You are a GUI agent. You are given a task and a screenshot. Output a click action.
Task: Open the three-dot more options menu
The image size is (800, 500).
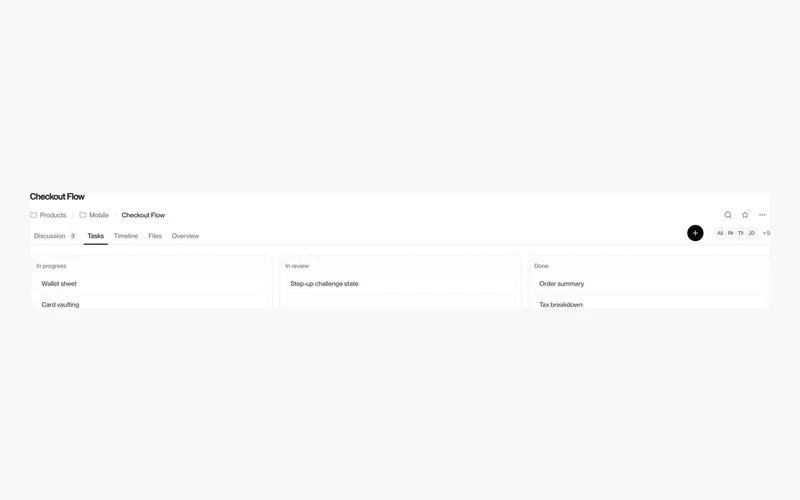click(762, 215)
